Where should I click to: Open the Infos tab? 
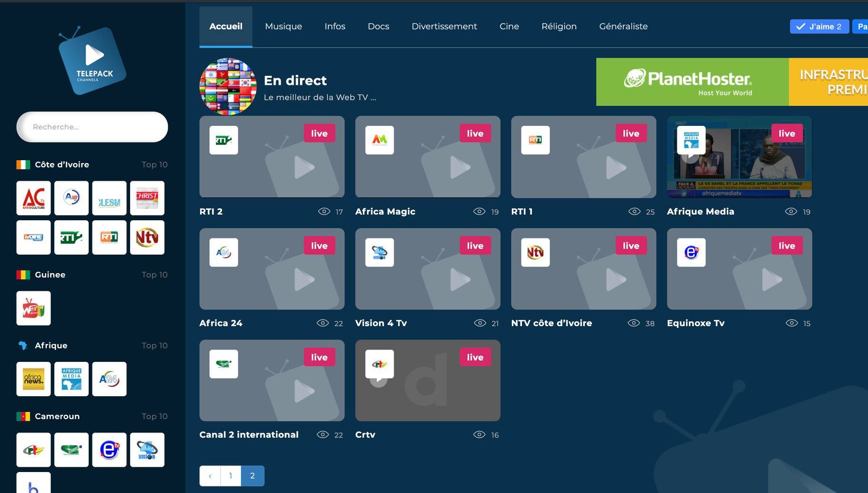pyautogui.click(x=335, y=27)
